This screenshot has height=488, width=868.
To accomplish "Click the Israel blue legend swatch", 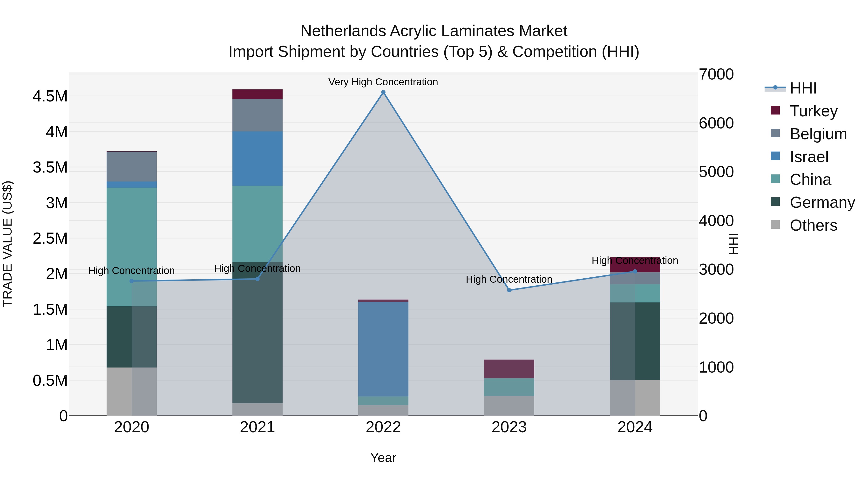I will coord(775,156).
